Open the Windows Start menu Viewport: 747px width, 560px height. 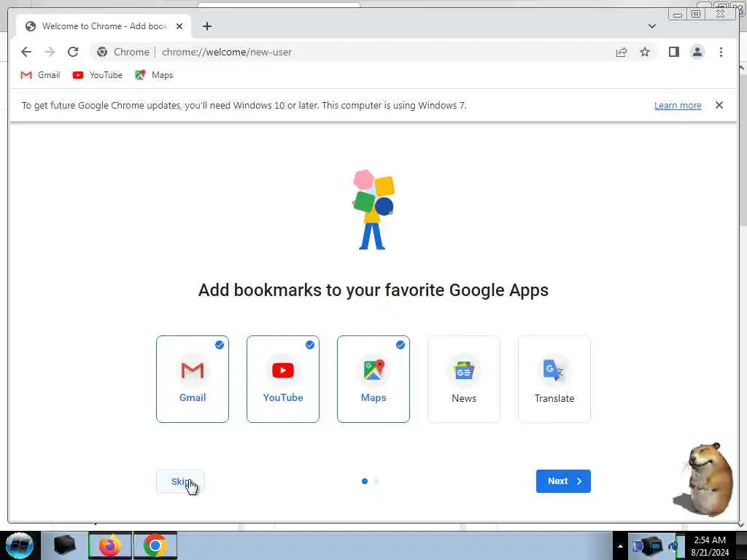19,545
